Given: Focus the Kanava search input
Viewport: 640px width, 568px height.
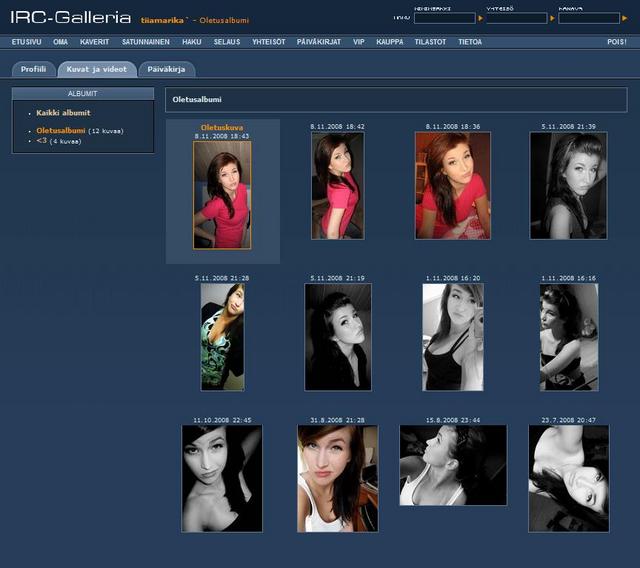Looking at the screenshot, I should tap(589, 18).
